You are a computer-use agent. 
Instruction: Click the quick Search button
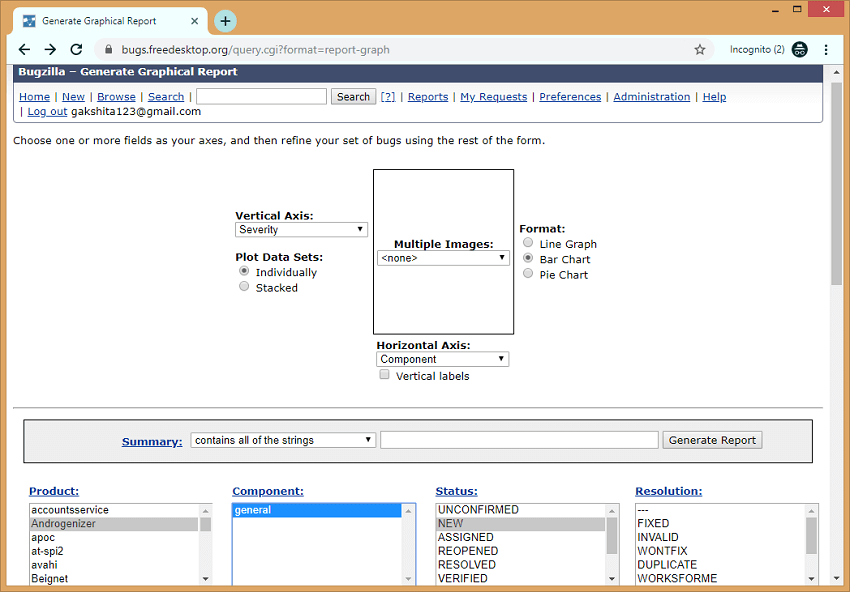point(353,96)
